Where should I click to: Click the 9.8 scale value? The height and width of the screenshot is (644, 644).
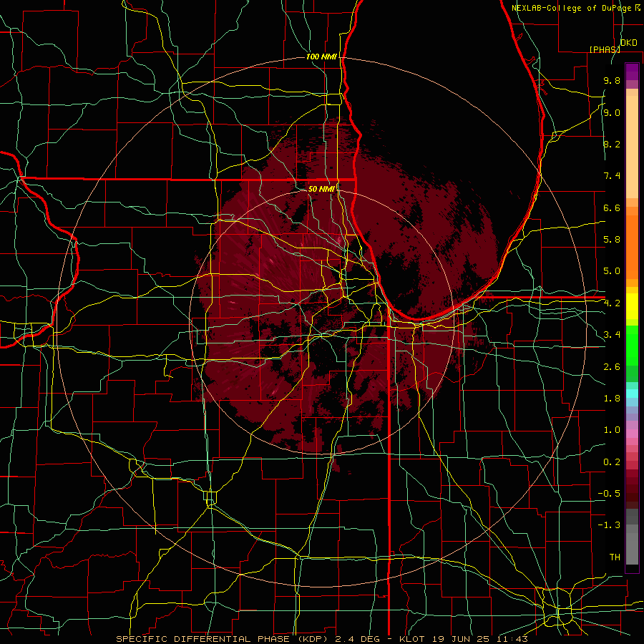coord(612,80)
